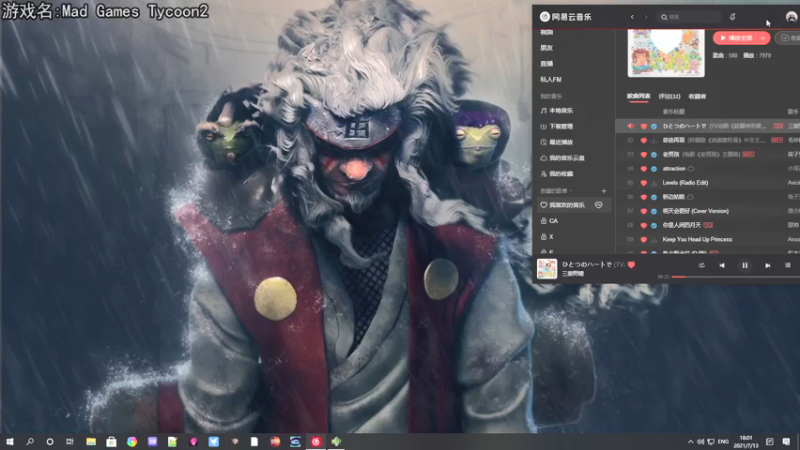Collapse the 创建的歌单 section arrow
This screenshot has width=800, height=450.
571,191
